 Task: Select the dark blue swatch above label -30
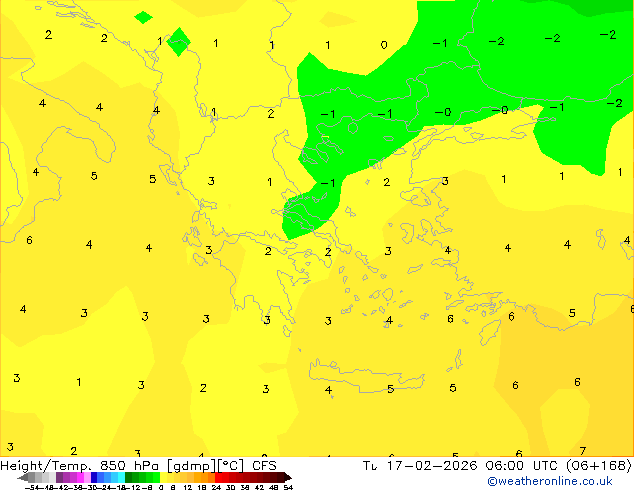(x=94, y=477)
